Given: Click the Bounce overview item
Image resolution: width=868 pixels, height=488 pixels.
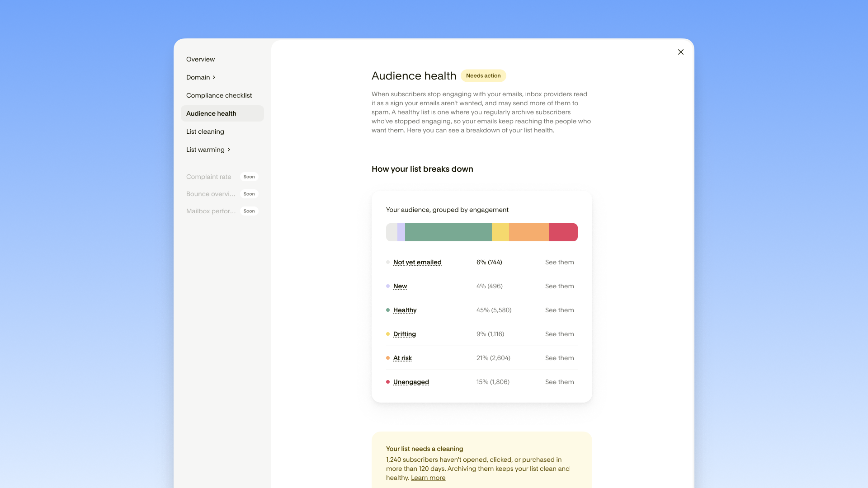Looking at the screenshot, I should pos(211,194).
